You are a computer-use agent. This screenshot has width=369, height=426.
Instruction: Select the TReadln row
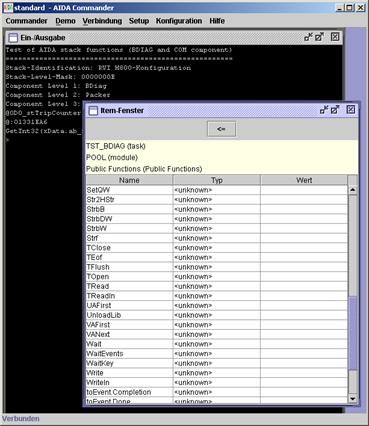[x=217, y=296]
